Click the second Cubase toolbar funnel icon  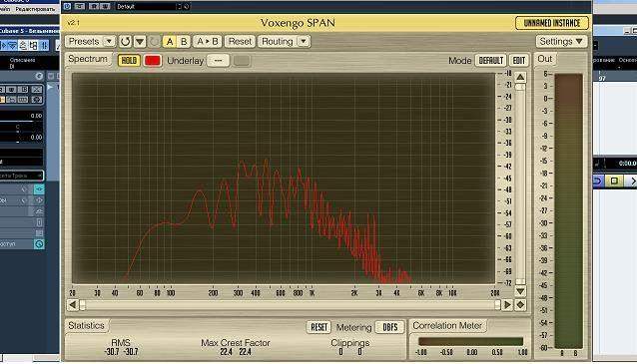13,45
